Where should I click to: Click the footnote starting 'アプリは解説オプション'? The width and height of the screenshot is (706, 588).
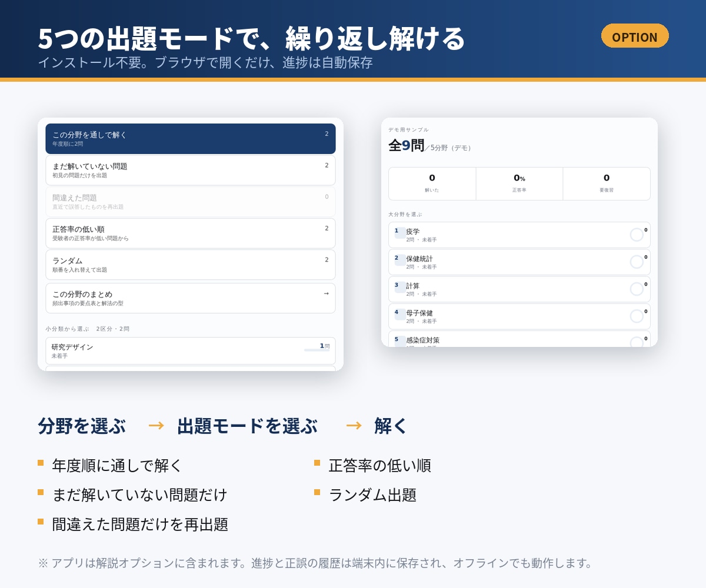tap(317, 563)
